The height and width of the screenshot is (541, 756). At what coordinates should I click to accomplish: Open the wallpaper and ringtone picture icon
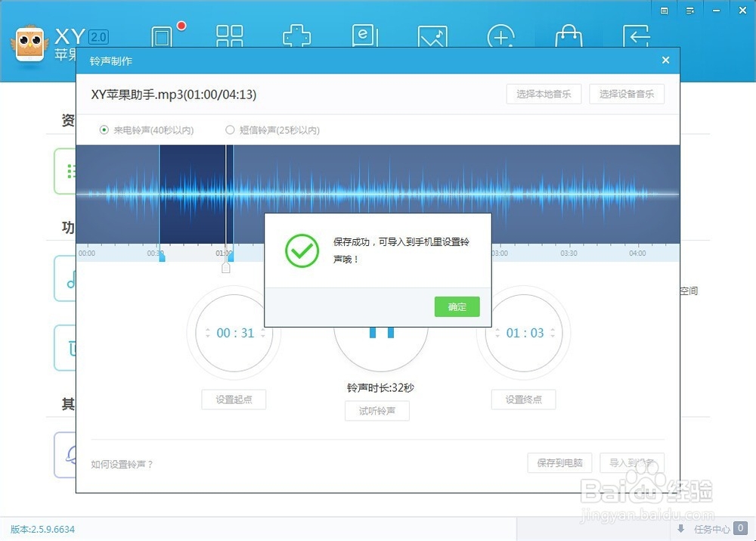tap(432, 36)
